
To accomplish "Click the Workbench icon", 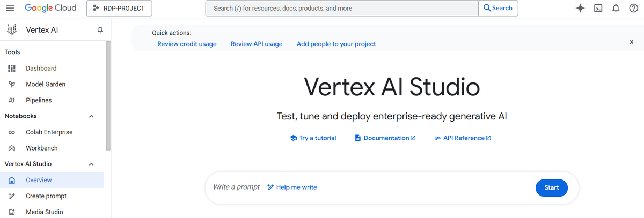I will click(x=12, y=148).
